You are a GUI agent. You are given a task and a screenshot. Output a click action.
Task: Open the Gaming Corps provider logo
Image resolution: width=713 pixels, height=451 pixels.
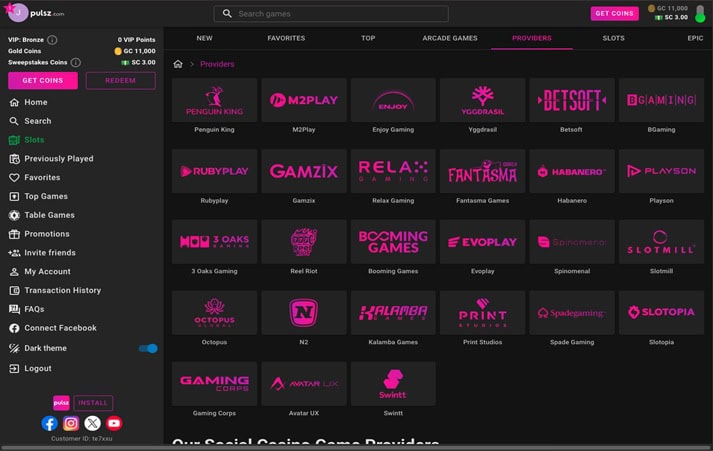point(214,384)
